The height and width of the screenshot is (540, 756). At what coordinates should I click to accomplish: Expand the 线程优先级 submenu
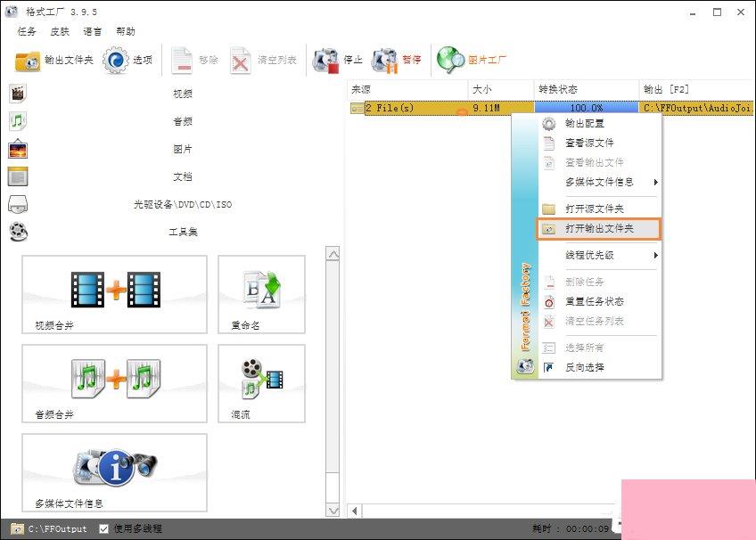click(599, 255)
